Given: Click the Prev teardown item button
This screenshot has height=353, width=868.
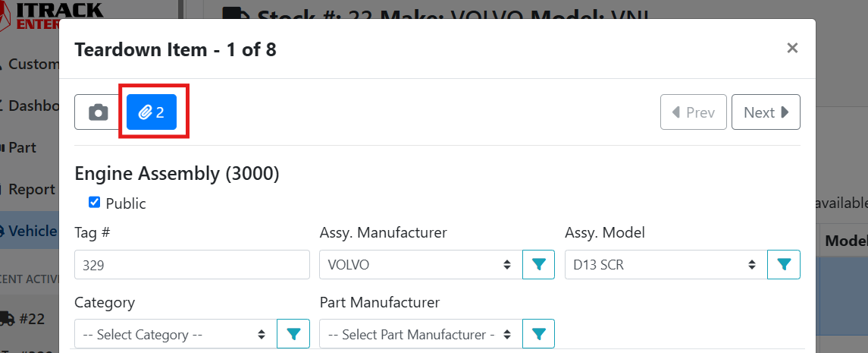Looking at the screenshot, I should [x=693, y=112].
